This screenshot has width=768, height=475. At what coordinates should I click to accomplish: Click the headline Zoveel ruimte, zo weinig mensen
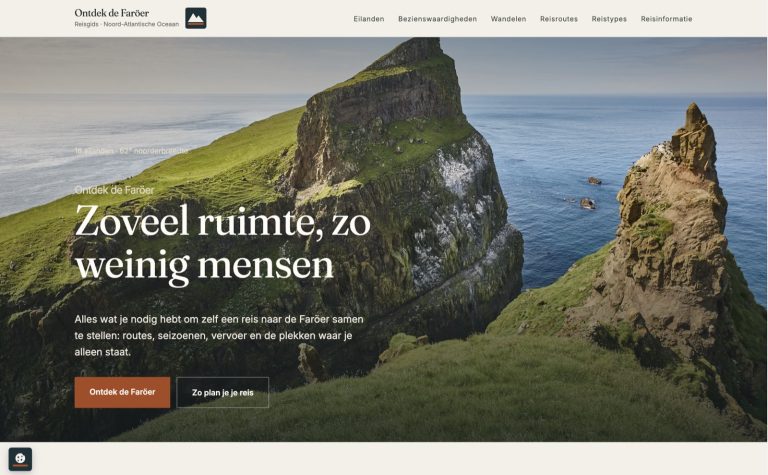223,243
